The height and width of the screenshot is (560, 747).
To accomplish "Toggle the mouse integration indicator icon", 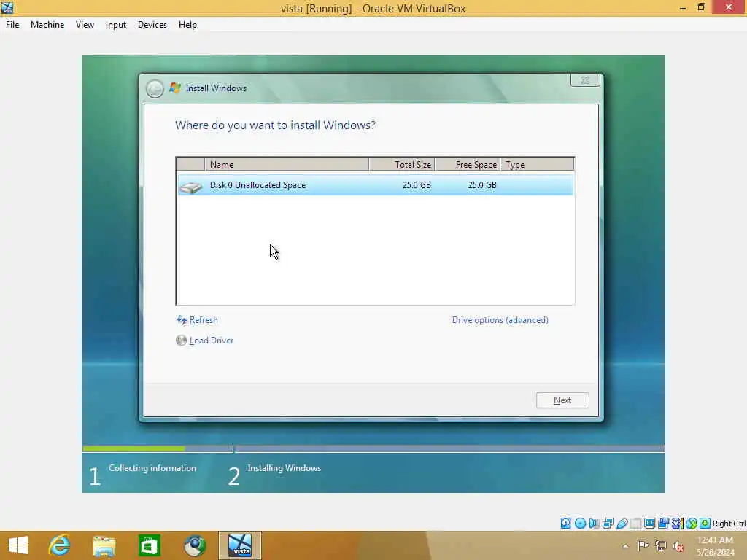I will point(692,524).
